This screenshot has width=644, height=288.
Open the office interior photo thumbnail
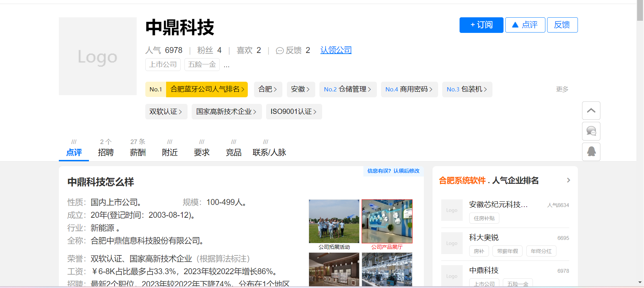pyautogui.click(x=334, y=269)
